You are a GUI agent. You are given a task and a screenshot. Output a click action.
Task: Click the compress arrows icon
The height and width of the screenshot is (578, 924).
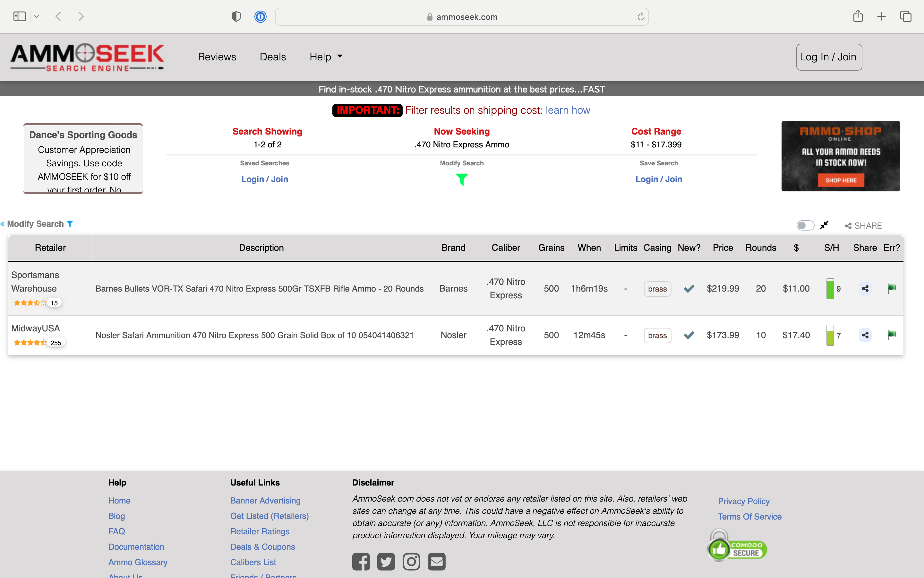tap(824, 225)
